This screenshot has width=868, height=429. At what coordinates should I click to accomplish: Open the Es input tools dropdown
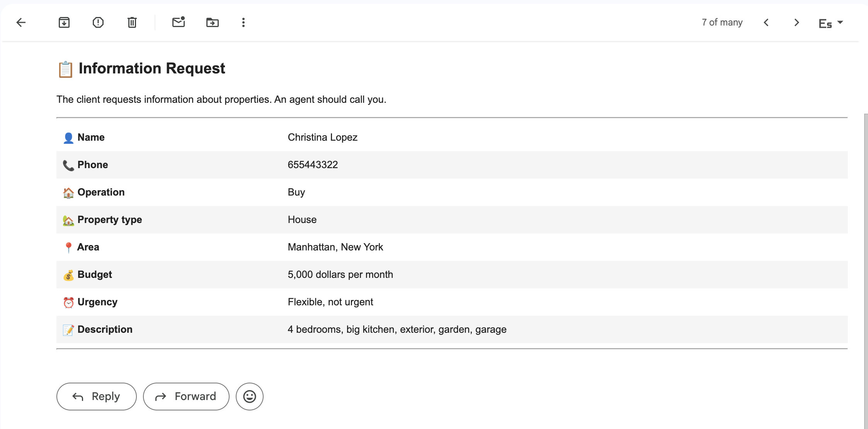pos(831,23)
